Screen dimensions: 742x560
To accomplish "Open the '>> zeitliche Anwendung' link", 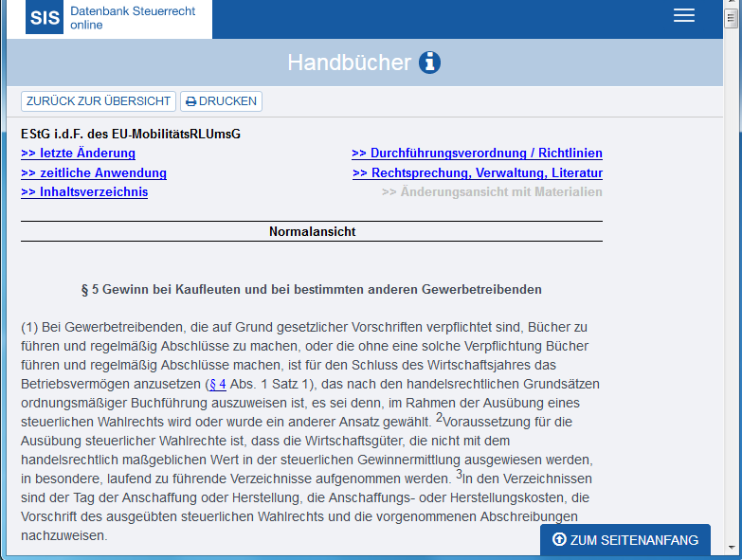I will pyautogui.click(x=94, y=172).
